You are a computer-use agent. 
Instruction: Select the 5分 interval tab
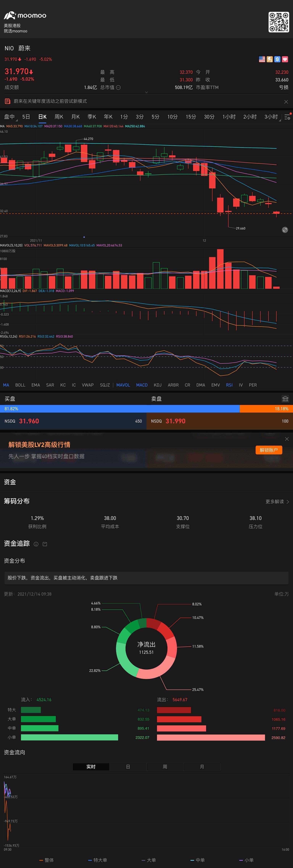(155, 117)
